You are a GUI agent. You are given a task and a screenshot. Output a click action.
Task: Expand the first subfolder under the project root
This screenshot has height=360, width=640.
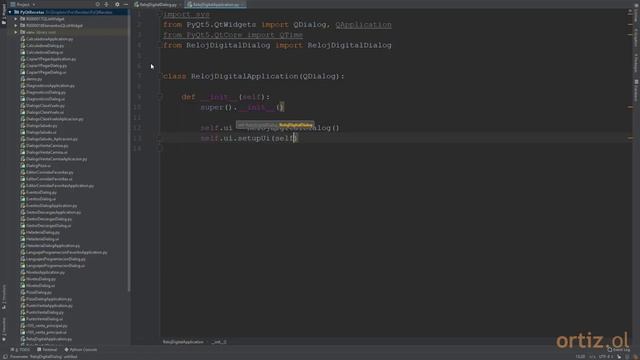pos(16,19)
